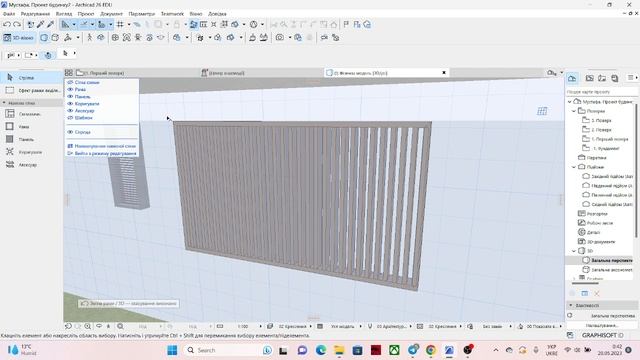This screenshot has width=640, height=360.
Task: Toggle the Рама eye visibility
Action: (x=70, y=89)
